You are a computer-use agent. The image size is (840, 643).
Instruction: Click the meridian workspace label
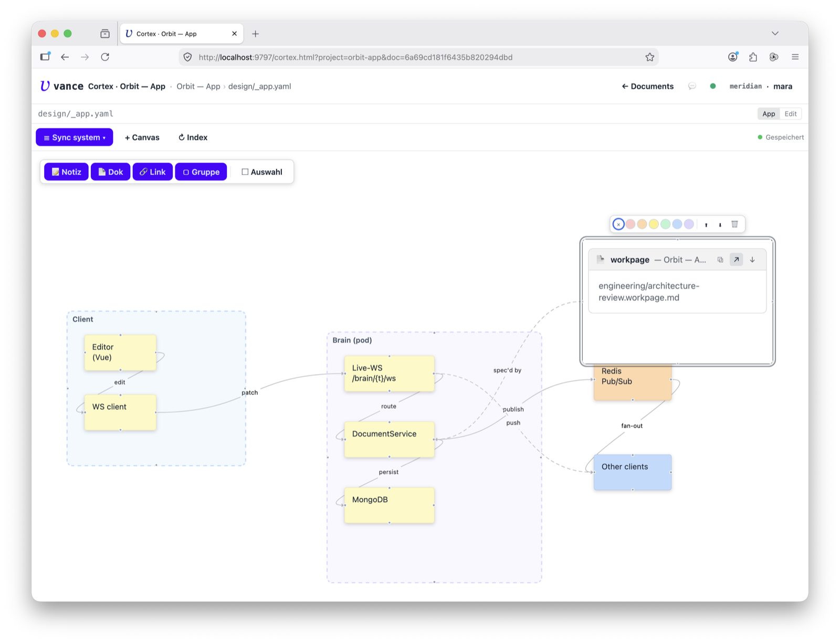(x=745, y=86)
